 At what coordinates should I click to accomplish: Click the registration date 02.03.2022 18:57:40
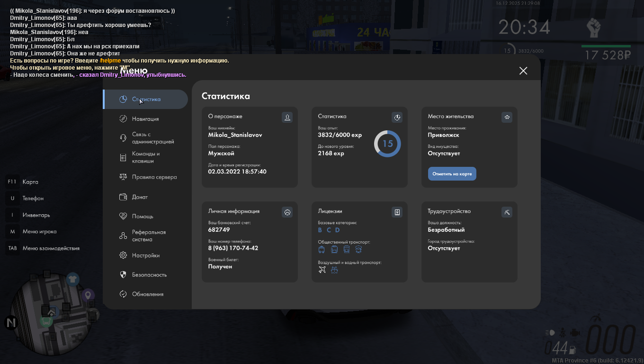coord(237,172)
